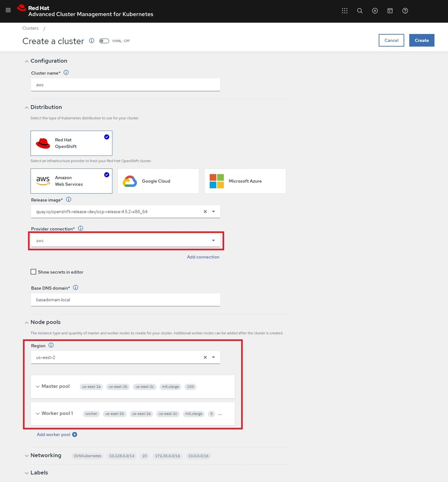Expand the Master pool panel

(38, 386)
